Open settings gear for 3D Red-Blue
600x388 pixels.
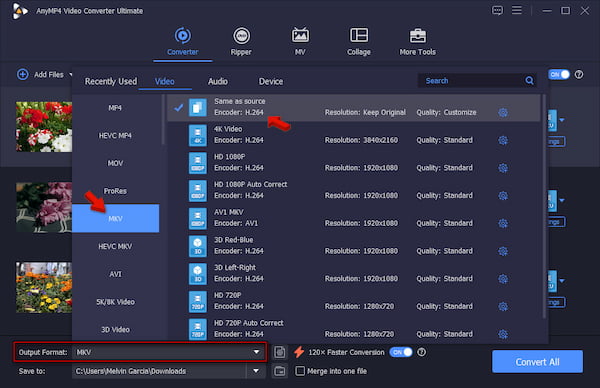(x=503, y=251)
